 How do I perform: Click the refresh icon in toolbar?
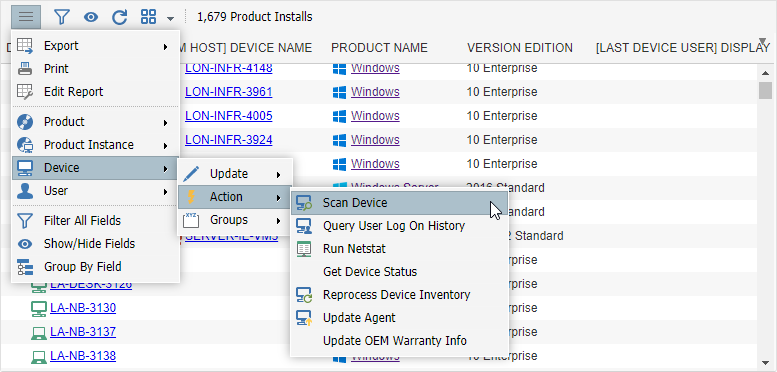point(119,17)
